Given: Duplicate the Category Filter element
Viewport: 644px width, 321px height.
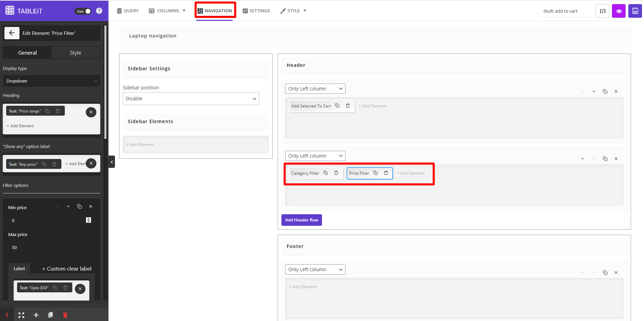Looking at the screenshot, I should [325, 173].
